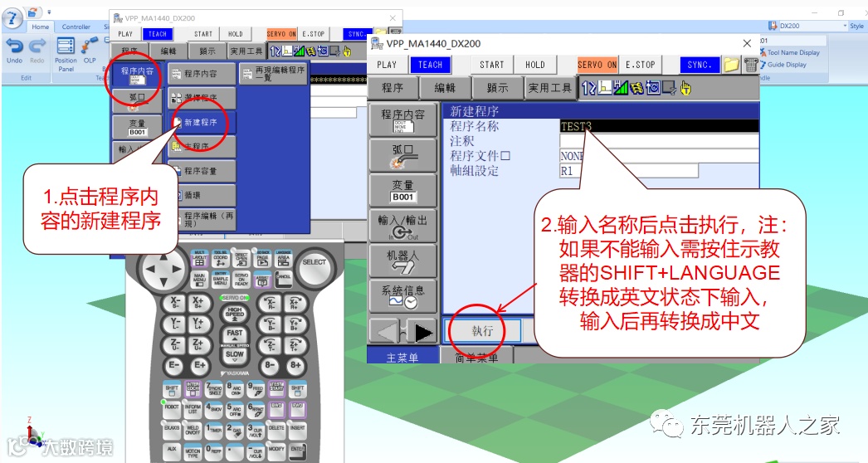Click the yellow hand status icon in front window
This screenshot has height=463, width=868.
pyautogui.click(x=686, y=87)
